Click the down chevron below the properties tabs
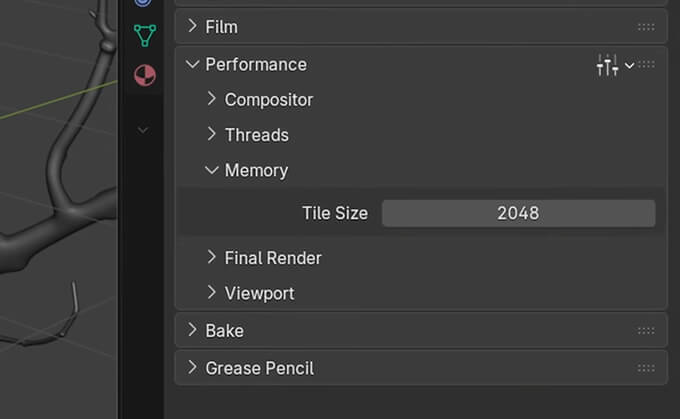 tap(143, 130)
